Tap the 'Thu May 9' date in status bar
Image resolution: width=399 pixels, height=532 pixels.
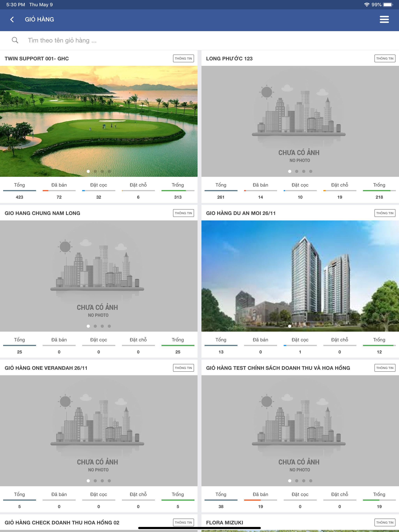pyautogui.click(x=41, y=4)
